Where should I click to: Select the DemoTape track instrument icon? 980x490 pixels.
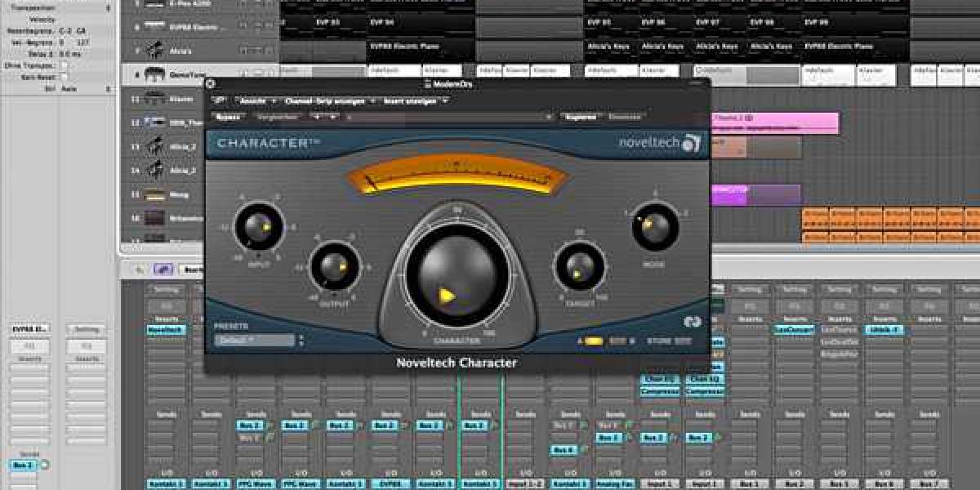[154, 74]
